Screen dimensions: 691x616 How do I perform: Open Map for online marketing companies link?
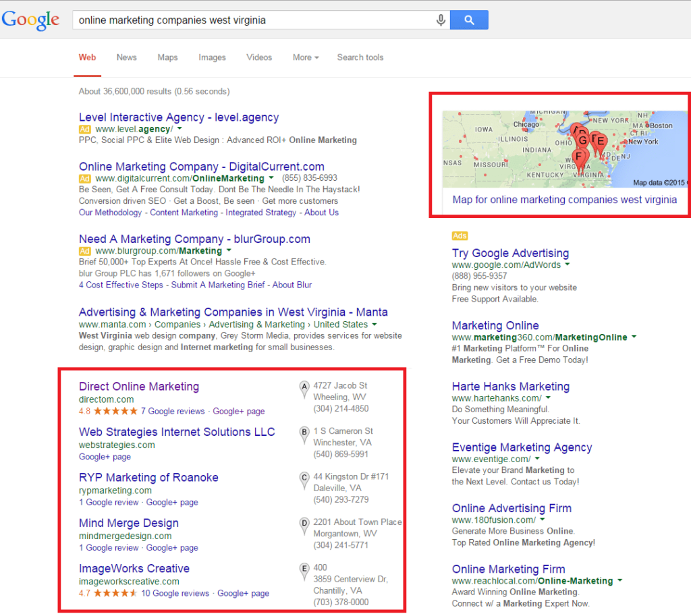565,200
